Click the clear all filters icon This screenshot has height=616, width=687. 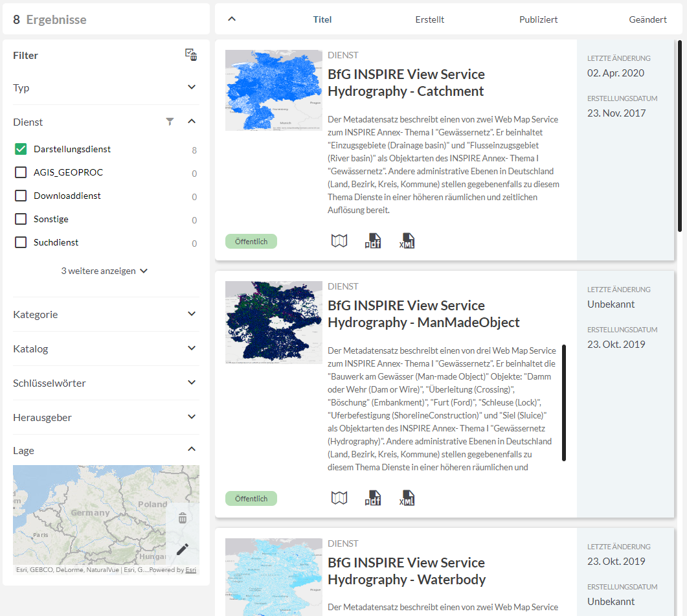(191, 55)
